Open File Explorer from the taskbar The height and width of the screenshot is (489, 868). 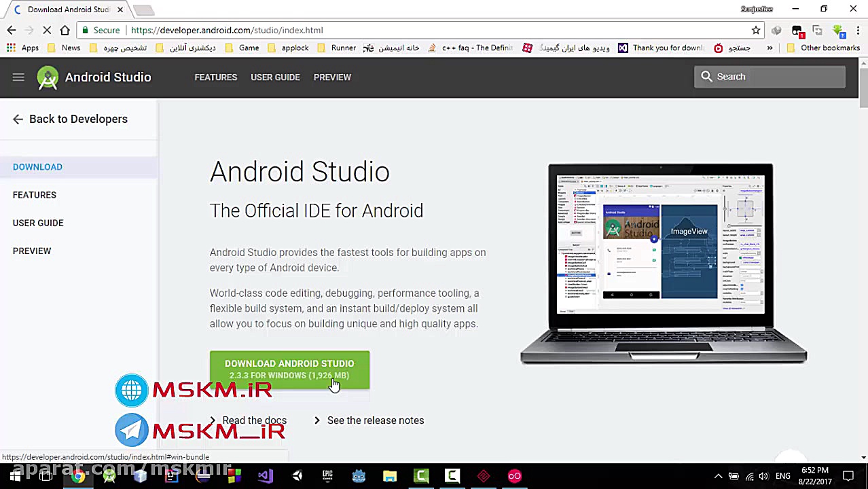(x=389, y=476)
